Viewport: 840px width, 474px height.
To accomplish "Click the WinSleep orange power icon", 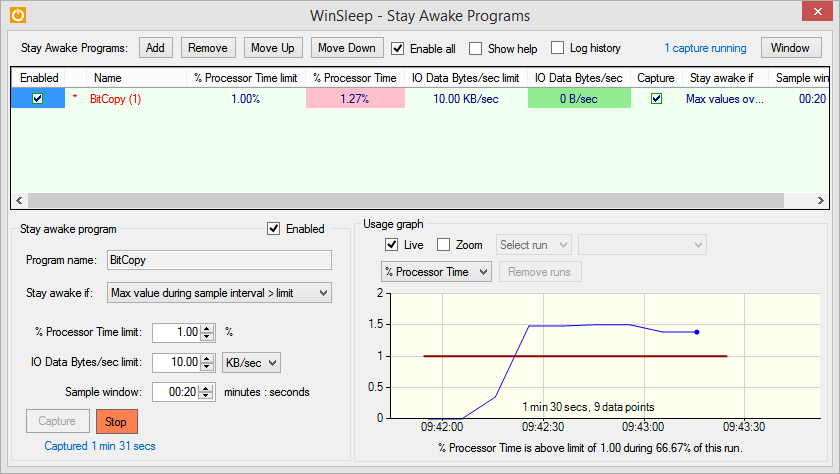I will click(18, 15).
